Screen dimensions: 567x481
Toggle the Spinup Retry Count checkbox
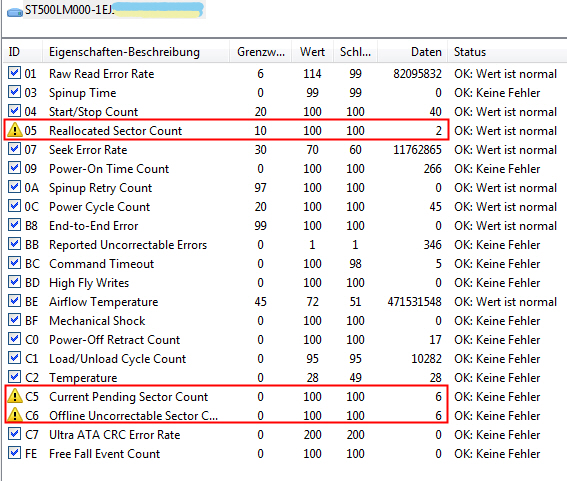pyautogui.click(x=14, y=187)
